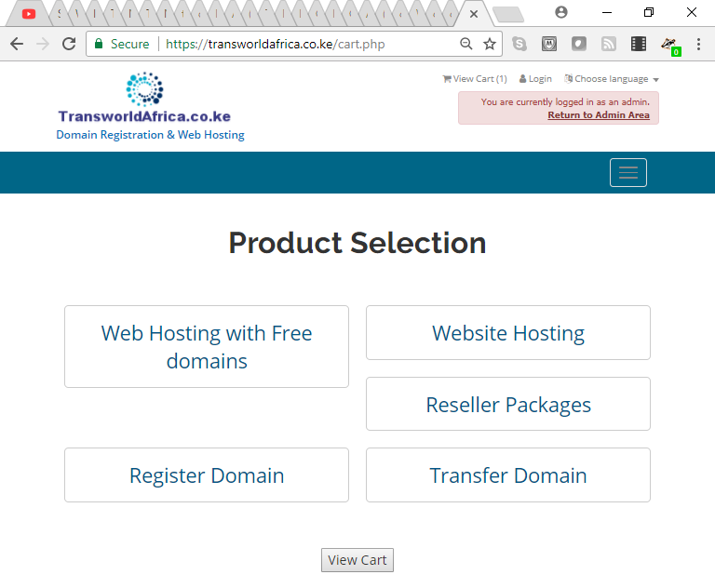Open the Transfer Domain option
The width and height of the screenshot is (715, 588).
tap(508, 474)
